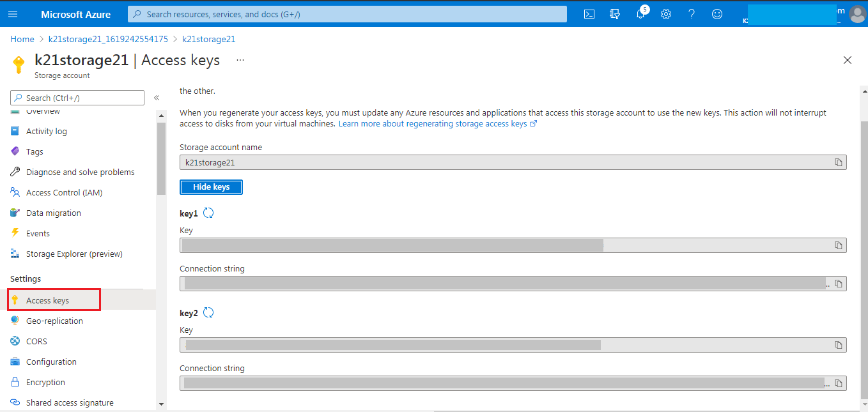Click the feedback smiley icon
This screenshot has width=868, height=412.
(717, 14)
